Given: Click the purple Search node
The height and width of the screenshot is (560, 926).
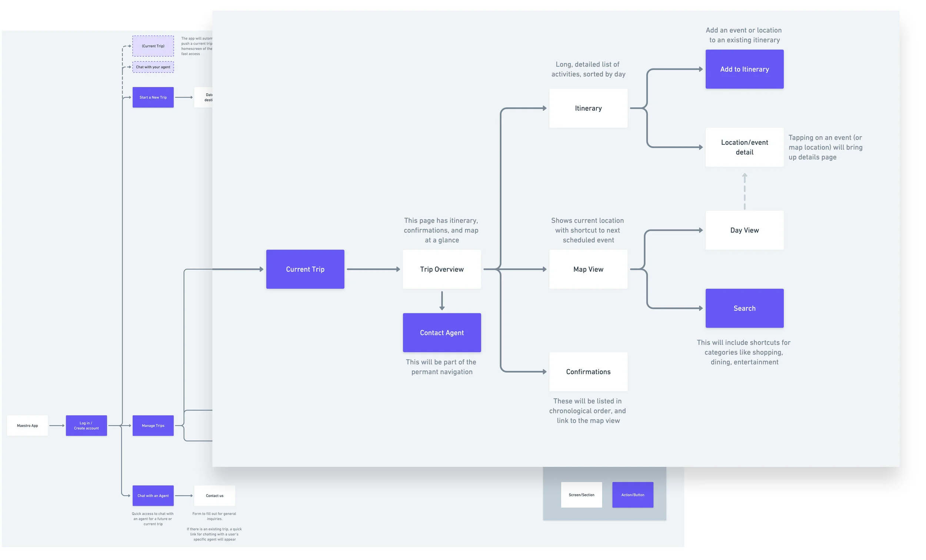Looking at the screenshot, I should 745,308.
